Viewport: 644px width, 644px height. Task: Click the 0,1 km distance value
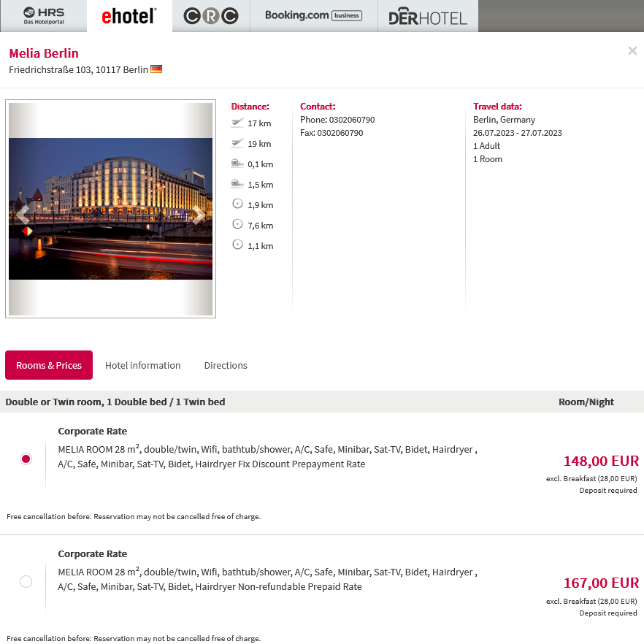click(261, 164)
